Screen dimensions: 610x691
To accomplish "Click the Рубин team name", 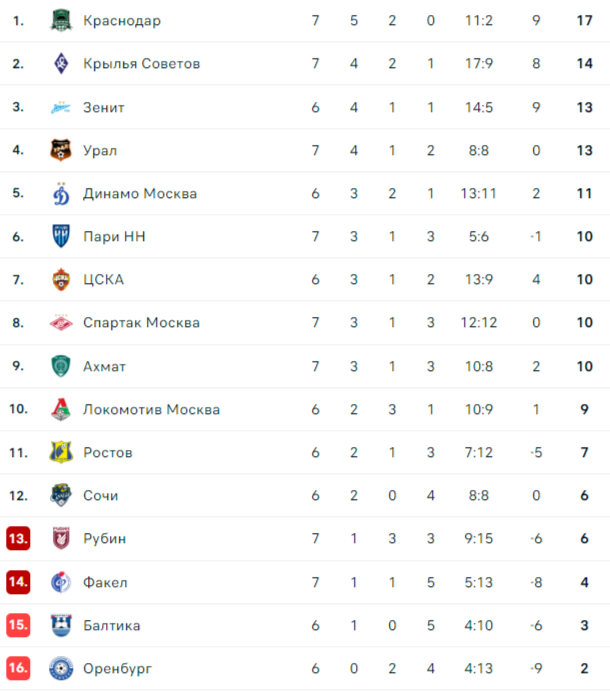I will (104, 539).
